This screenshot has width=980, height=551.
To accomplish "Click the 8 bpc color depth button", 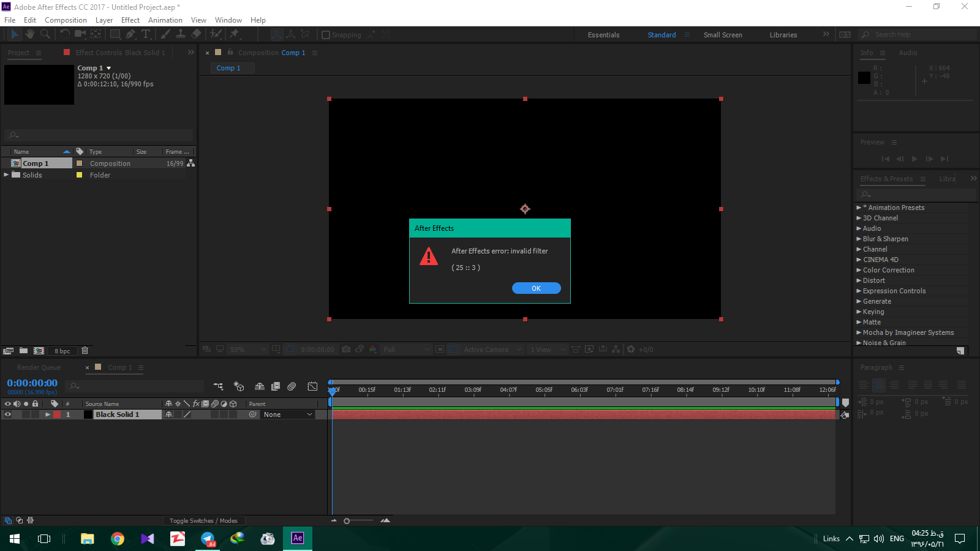I will click(x=62, y=351).
